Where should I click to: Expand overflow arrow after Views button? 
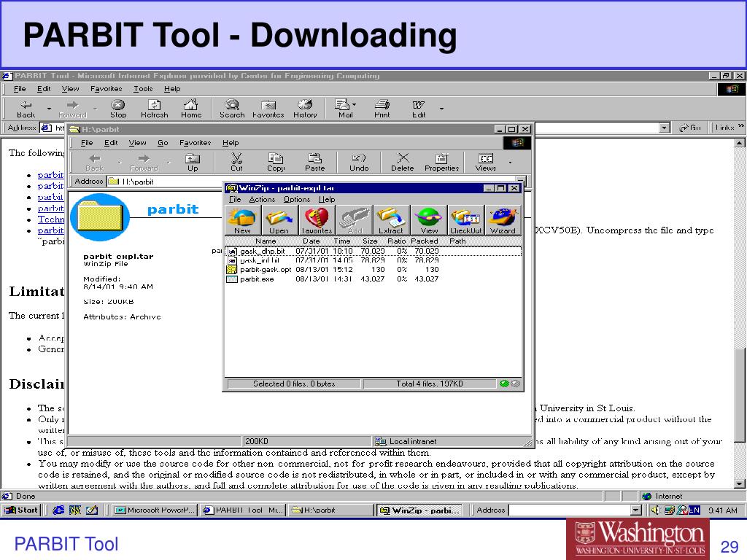pos(510,163)
